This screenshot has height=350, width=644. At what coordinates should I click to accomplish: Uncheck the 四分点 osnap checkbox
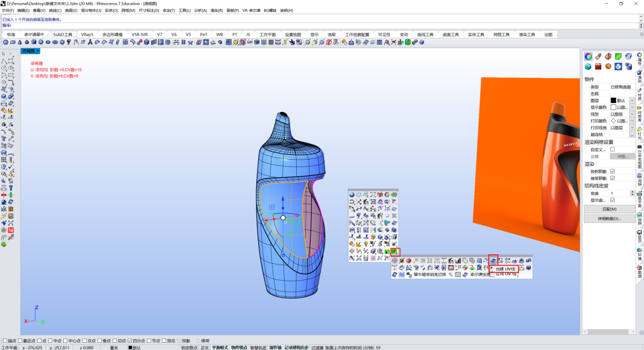[130, 340]
